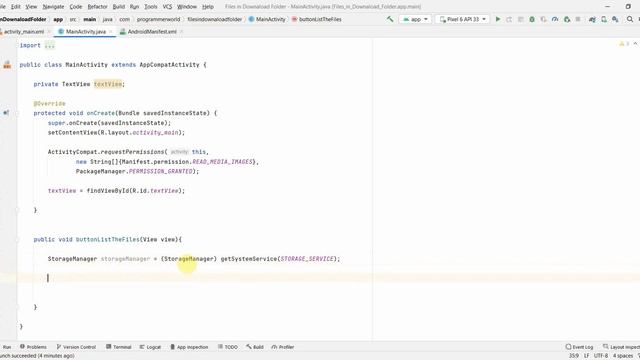Switch to the activity_main.xml tab

click(24, 31)
